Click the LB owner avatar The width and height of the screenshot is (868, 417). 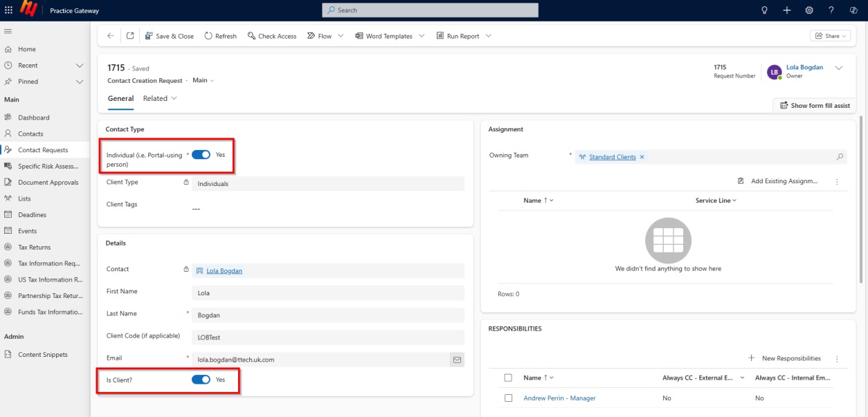(774, 72)
